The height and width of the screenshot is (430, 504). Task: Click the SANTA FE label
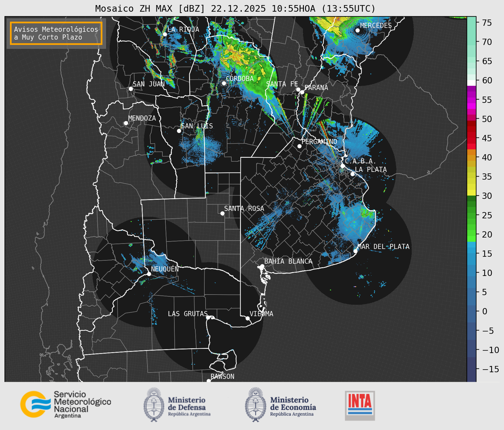pos(282,84)
